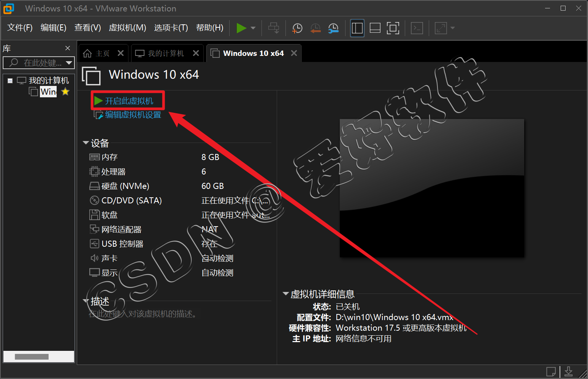Revert to snapshot using the orange arrow clock icon
Image resolution: width=588 pixels, height=379 pixels.
(x=315, y=28)
